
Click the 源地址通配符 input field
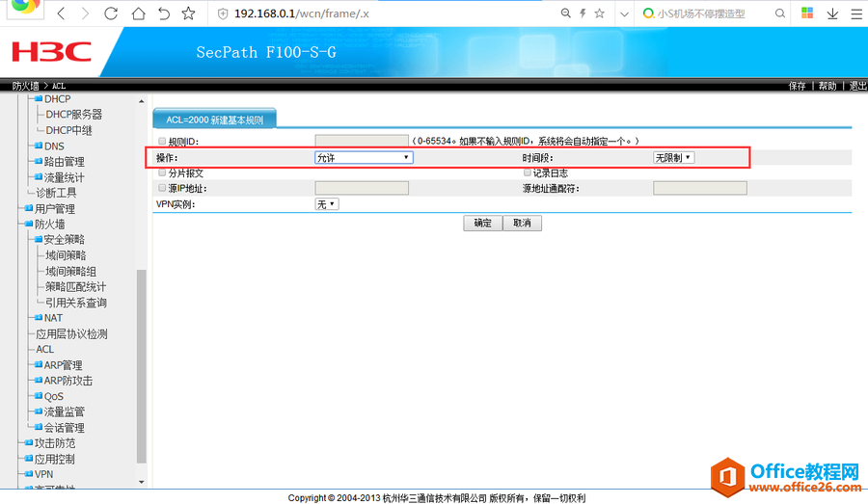pyautogui.click(x=700, y=188)
